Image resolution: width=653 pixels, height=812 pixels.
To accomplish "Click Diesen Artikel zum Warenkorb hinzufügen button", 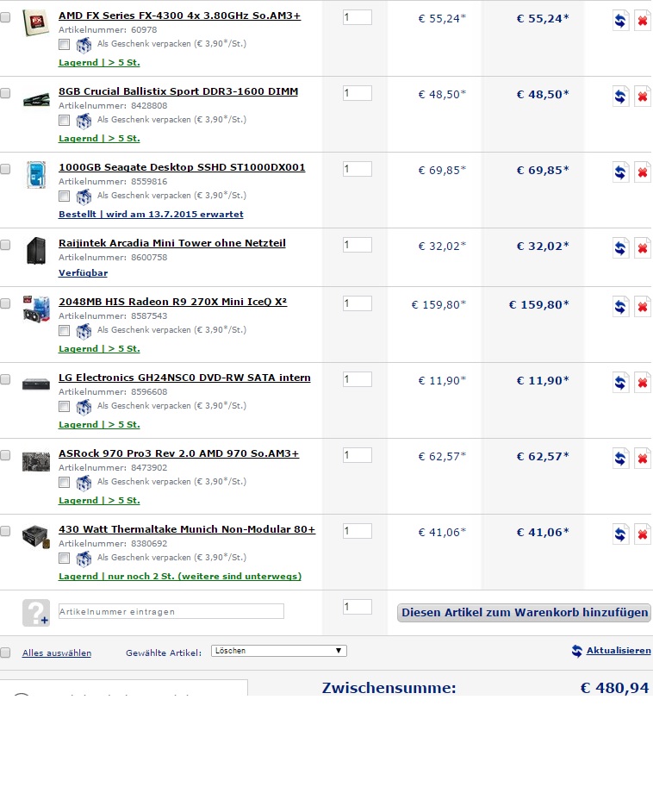I will [524, 613].
